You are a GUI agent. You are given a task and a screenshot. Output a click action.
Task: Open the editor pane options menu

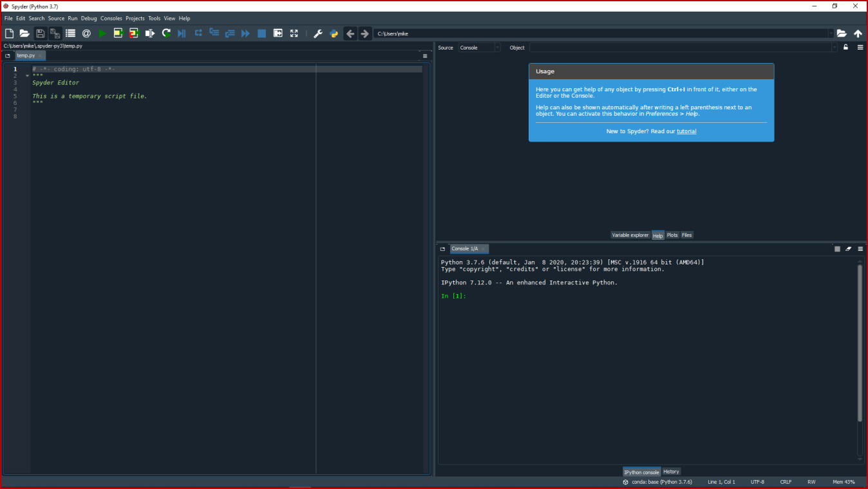click(x=425, y=56)
